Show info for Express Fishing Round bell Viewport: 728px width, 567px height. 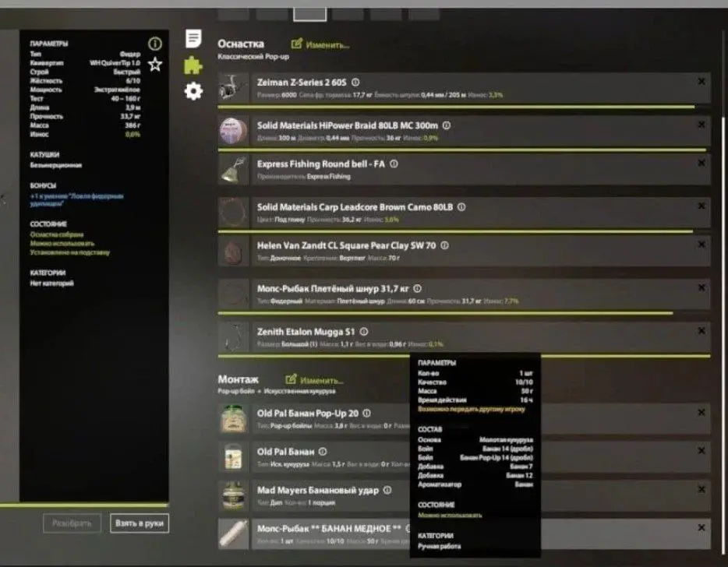394,164
